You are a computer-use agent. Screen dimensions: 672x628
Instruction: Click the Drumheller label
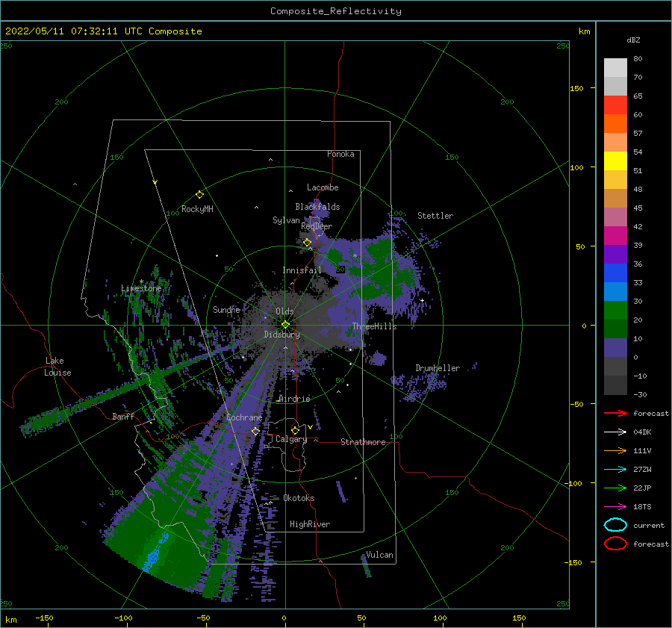438,368
